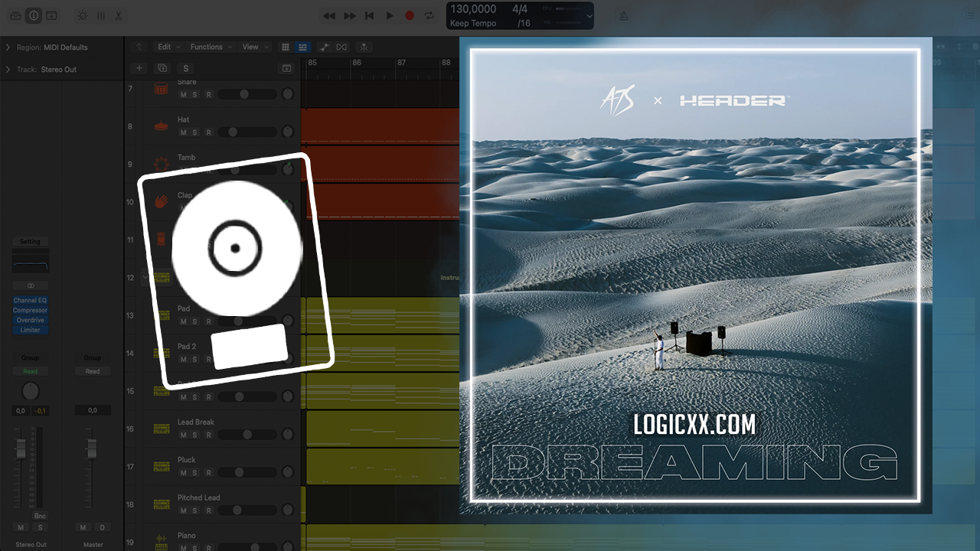The height and width of the screenshot is (551, 980).
Task: Toggle the Inspector info button
Action: pyautogui.click(x=34, y=15)
